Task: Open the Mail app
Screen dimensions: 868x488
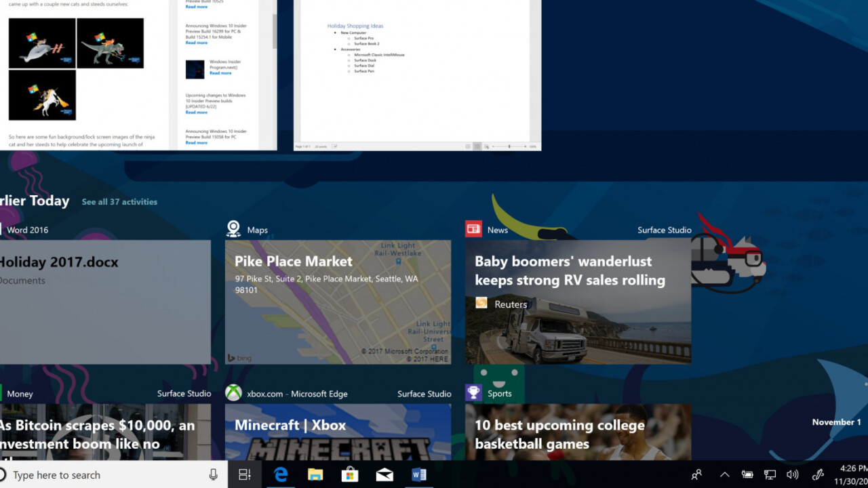Action: click(384, 474)
